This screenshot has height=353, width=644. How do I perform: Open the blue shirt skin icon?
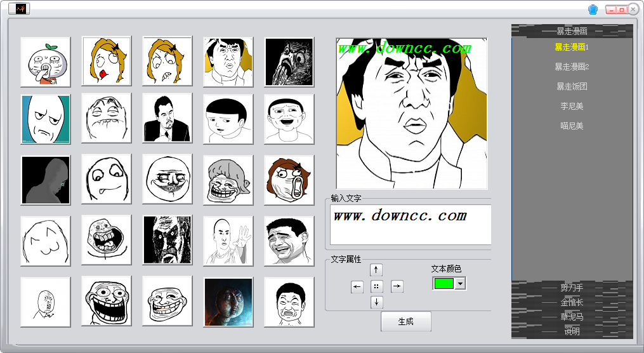point(593,10)
